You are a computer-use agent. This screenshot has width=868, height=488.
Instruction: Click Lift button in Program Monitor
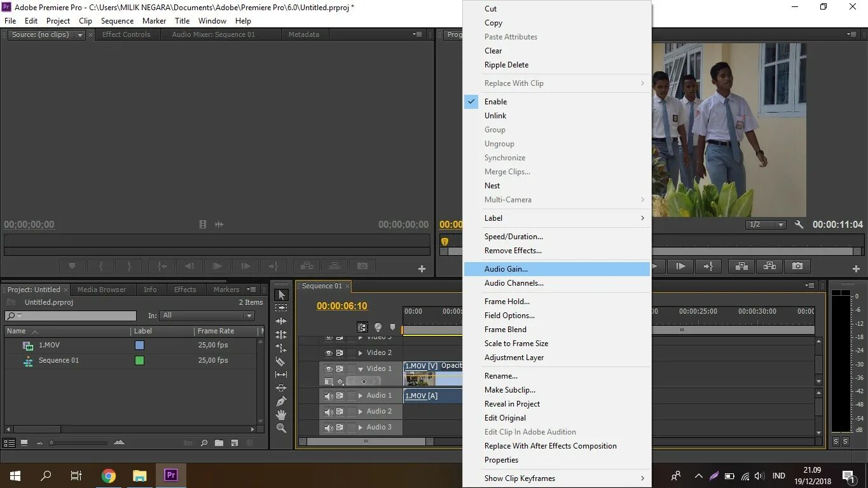[x=741, y=266]
